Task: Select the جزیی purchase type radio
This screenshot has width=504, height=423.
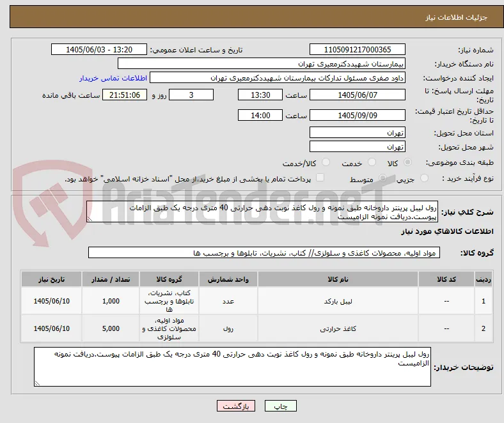Action: [x=424, y=178]
